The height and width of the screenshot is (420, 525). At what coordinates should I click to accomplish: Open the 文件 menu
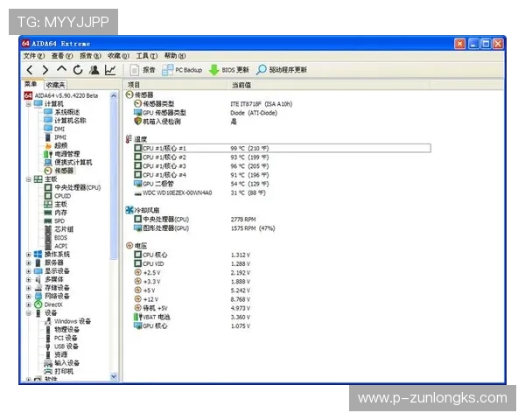point(32,56)
